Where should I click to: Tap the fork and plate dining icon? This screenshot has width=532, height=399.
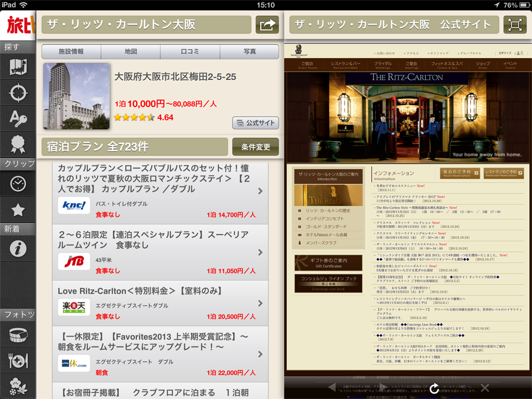coord(18,361)
